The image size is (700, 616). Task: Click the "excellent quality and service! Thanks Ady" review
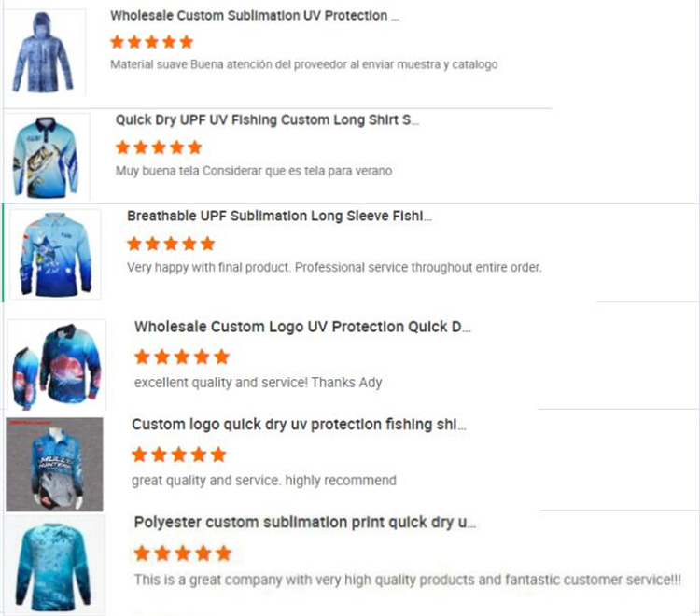pos(258,382)
